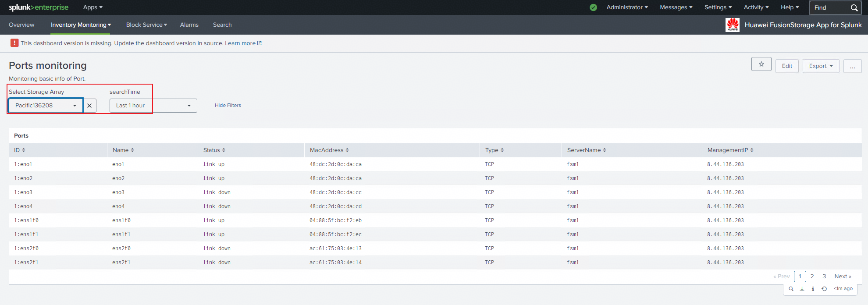Click link down status in eno3 row
The height and width of the screenshot is (305, 868).
[x=217, y=192]
